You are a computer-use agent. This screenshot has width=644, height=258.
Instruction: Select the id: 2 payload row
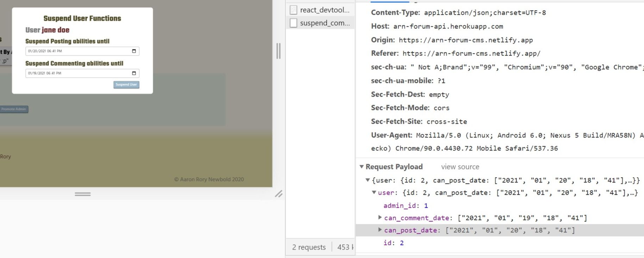point(393,243)
